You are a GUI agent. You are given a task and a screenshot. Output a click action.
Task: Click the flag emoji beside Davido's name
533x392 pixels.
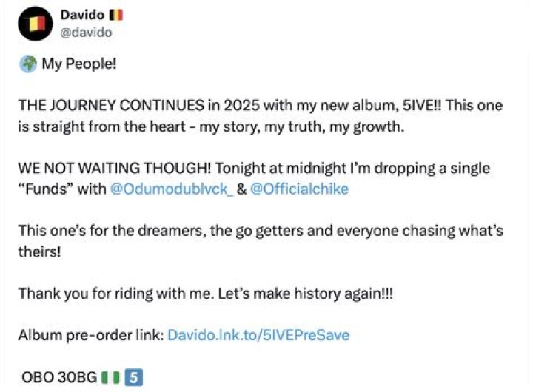tap(117, 15)
